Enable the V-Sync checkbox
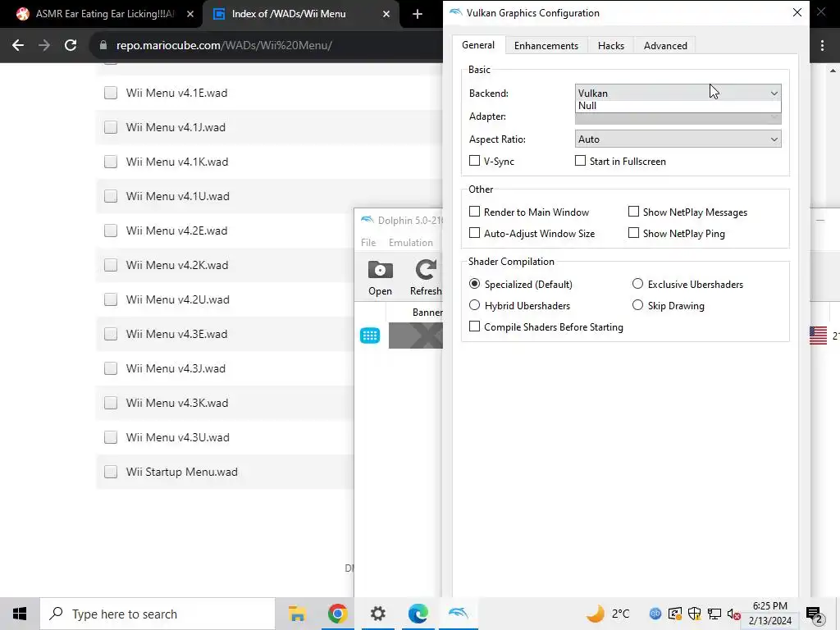 (x=474, y=161)
